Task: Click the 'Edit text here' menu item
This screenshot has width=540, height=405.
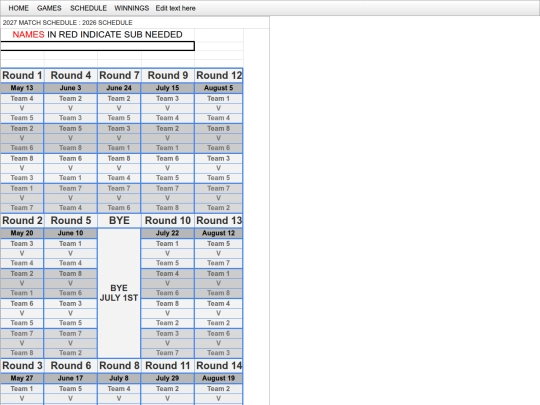Action: [x=175, y=8]
